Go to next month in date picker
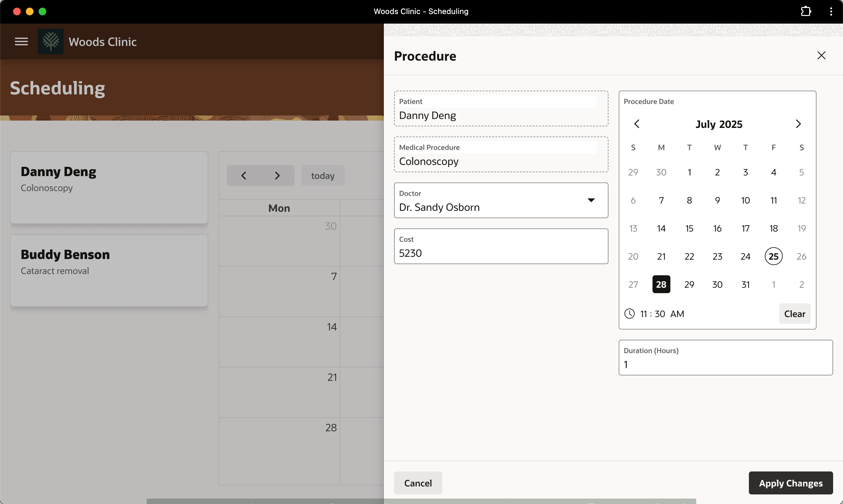Image resolution: width=843 pixels, height=504 pixels. 798,124
